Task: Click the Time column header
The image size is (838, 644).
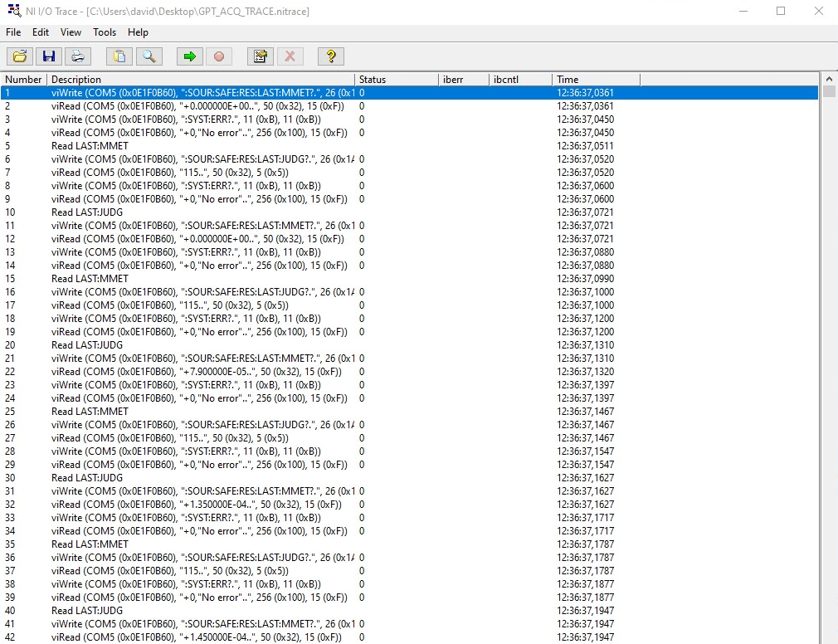Action: coord(596,79)
